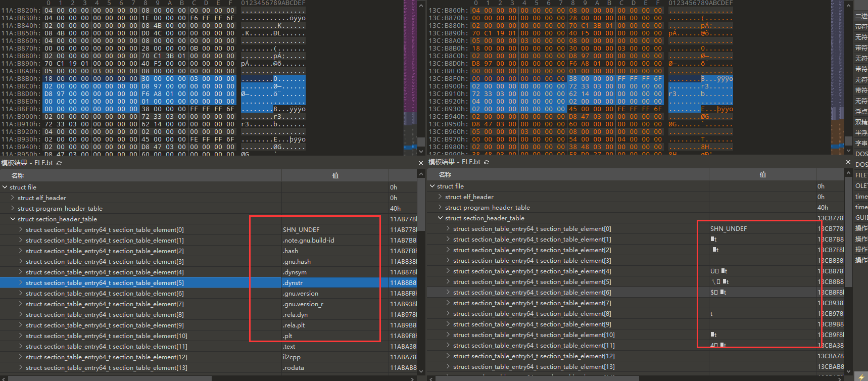Click the .note.gnu.build-id value cell
Image resolution: width=868 pixels, height=381 pixels.
[x=335, y=241]
